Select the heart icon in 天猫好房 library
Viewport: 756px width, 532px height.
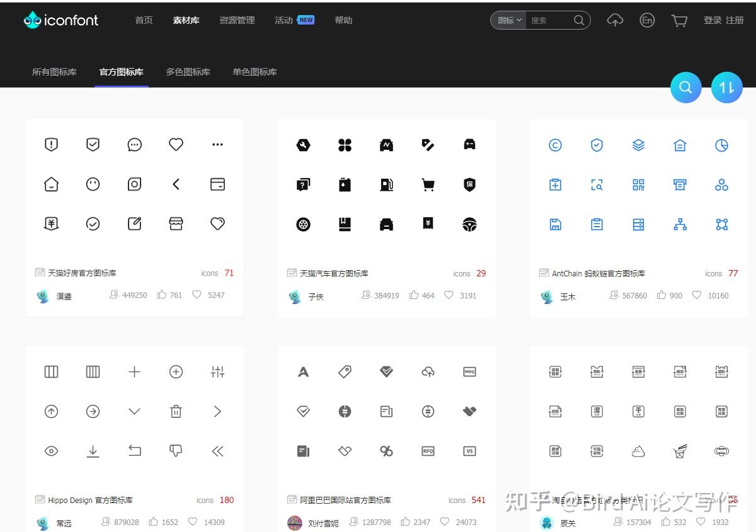(x=176, y=145)
